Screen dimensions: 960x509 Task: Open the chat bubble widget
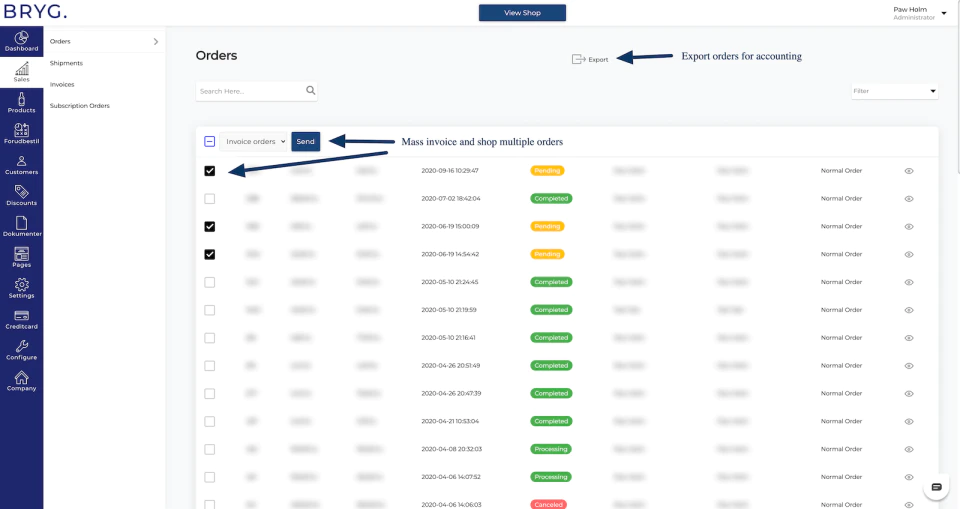(x=936, y=487)
